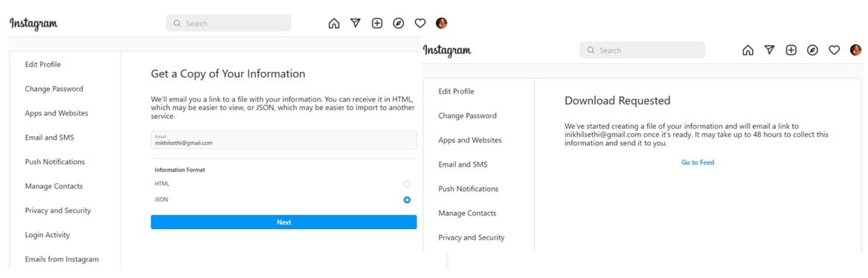Open Manage Contacts in left sidebar
This screenshot has width=868, height=278.
pos(54,187)
